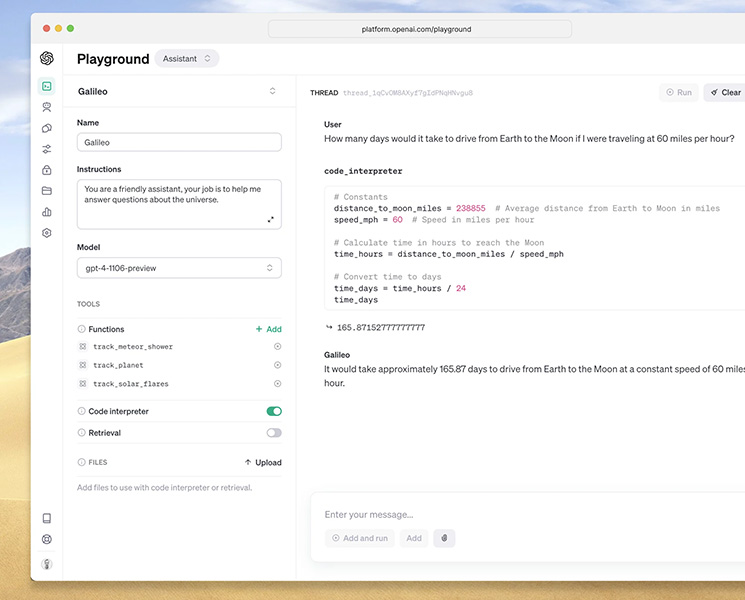
Task: Click Add to create a function
Action: [268, 329]
